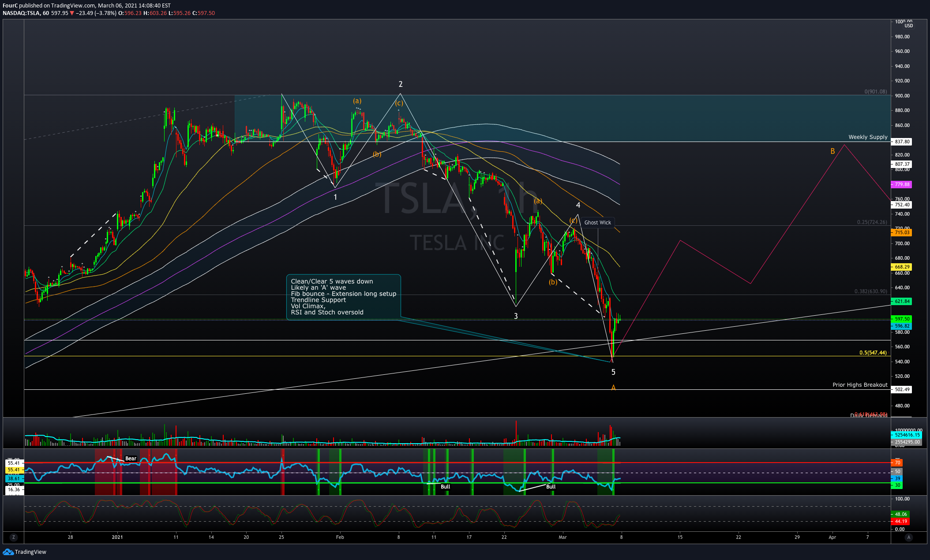Click Elliott wave label 1
Image resolution: width=930 pixels, height=560 pixels.
pyautogui.click(x=335, y=197)
